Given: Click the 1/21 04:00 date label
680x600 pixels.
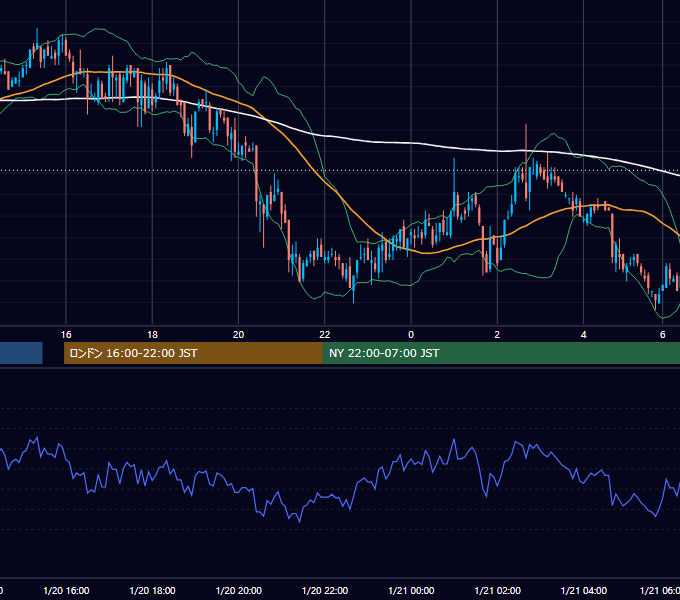Looking at the screenshot, I should (x=584, y=590).
